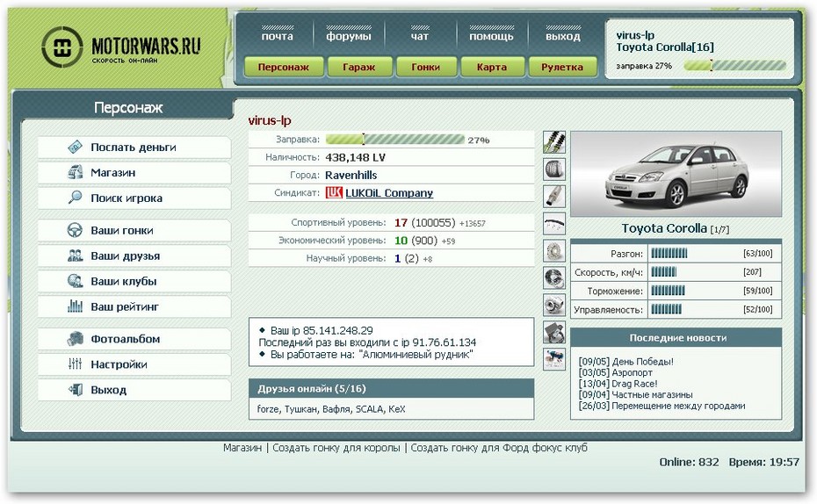Click the Друзья онлайн (5/16) header
The height and width of the screenshot is (504, 817).
(x=391, y=389)
